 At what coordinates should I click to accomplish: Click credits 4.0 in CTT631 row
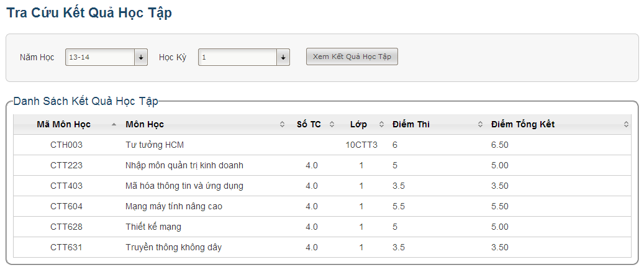coord(312,247)
